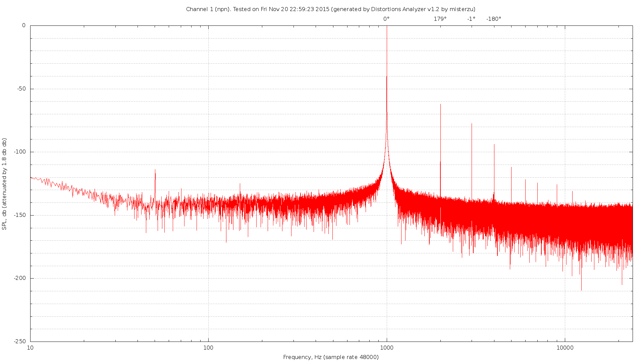The height and width of the screenshot is (362, 644).
Task: Click the SPL, db vertical axis title
Action: tap(4, 184)
